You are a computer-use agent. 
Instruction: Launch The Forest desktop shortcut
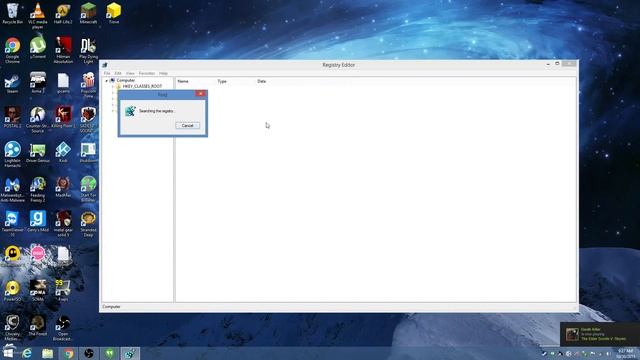tap(38, 326)
